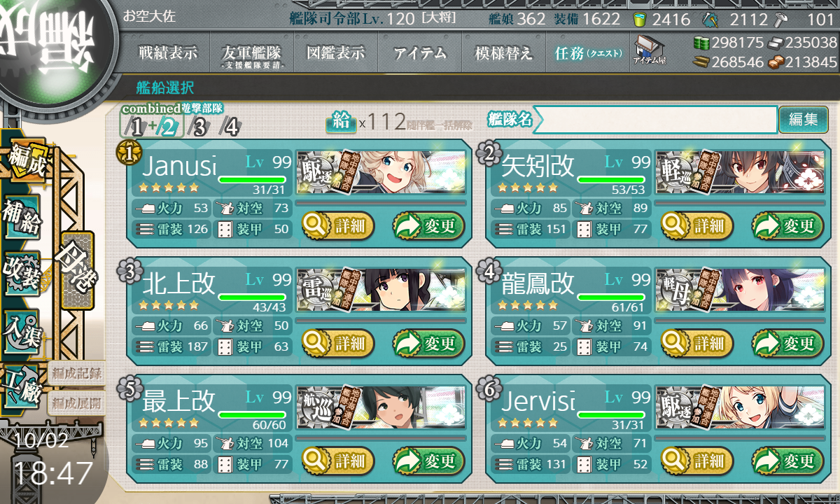The height and width of the screenshot is (504, 840).
Task: Click 詳細 details for 北上改
Action: tap(338, 344)
